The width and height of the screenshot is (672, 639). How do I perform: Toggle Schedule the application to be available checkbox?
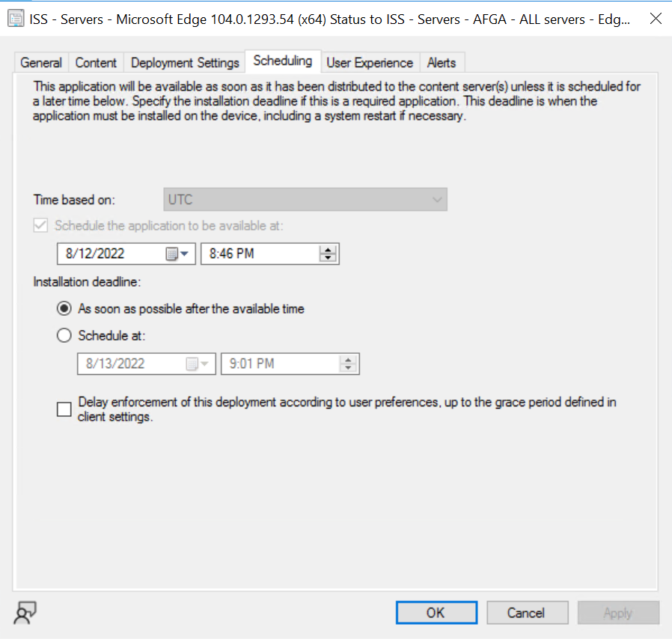click(x=40, y=225)
